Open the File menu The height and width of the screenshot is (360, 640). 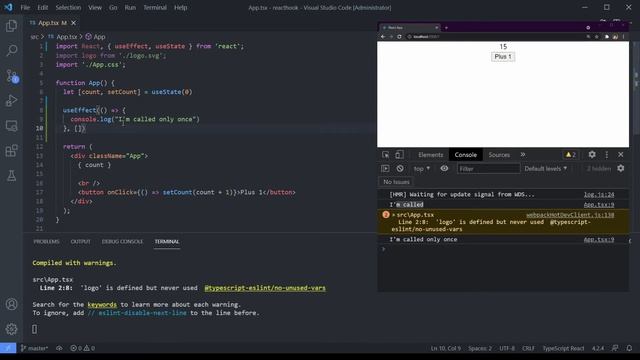[x=25, y=7]
